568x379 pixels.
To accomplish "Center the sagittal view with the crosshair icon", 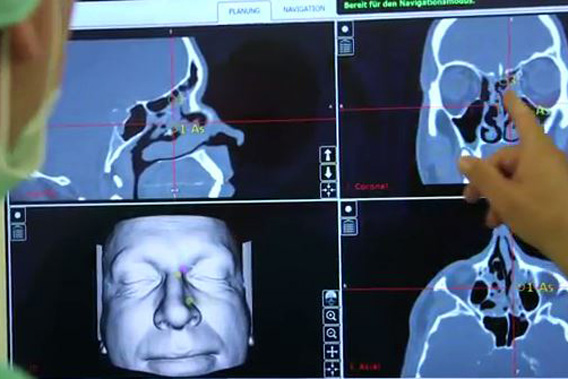I will click(x=328, y=190).
